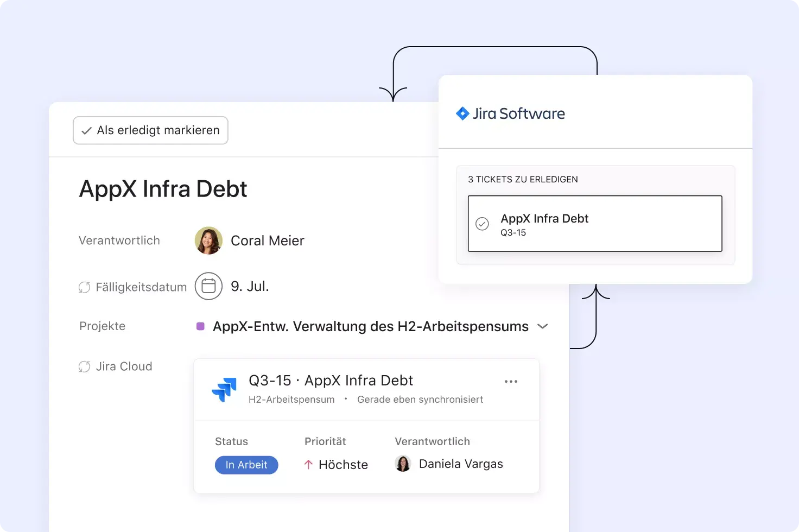Click the Als erledigt markieren button
The width and height of the screenshot is (799, 532).
pos(150,130)
